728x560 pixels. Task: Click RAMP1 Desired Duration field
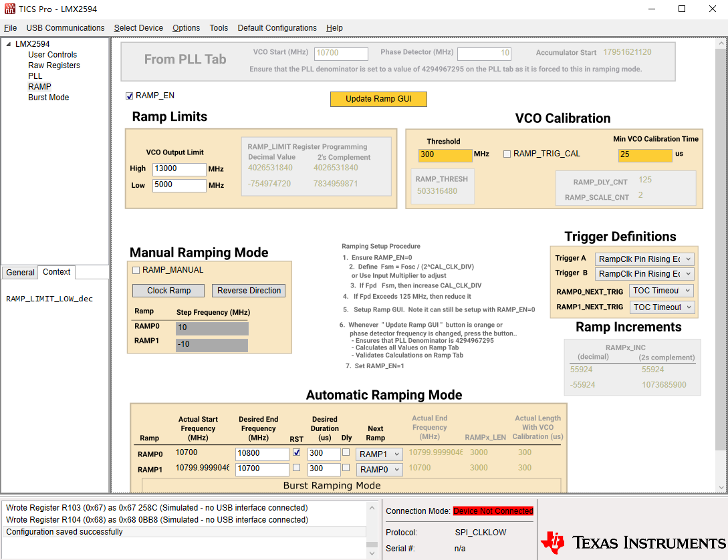(x=324, y=469)
